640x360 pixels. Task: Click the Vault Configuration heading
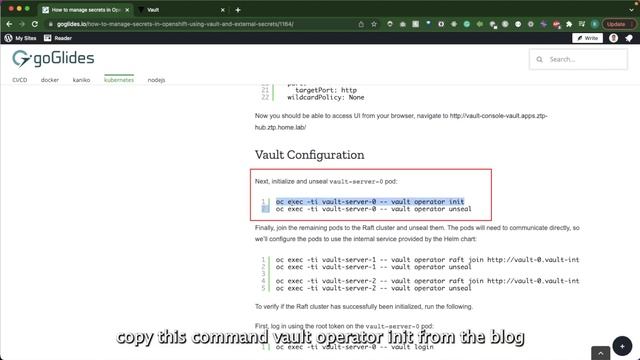pyautogui.click(x=309, y=155)
